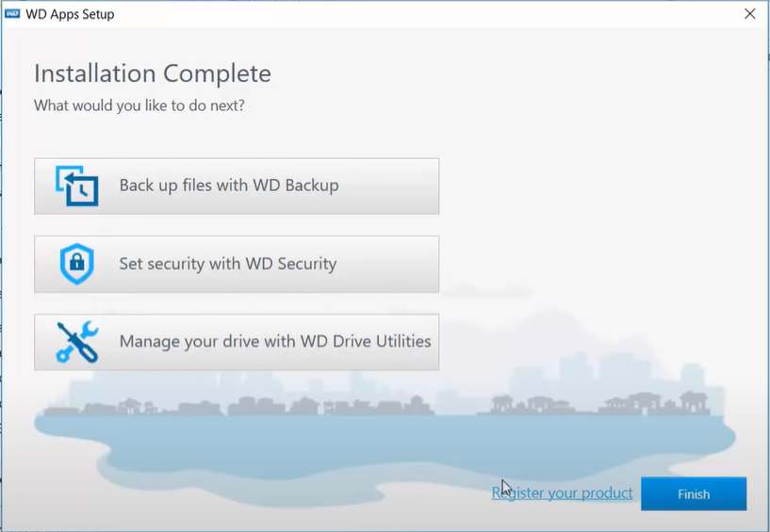
Task: Click the Finish button
Action: point(694,493)
